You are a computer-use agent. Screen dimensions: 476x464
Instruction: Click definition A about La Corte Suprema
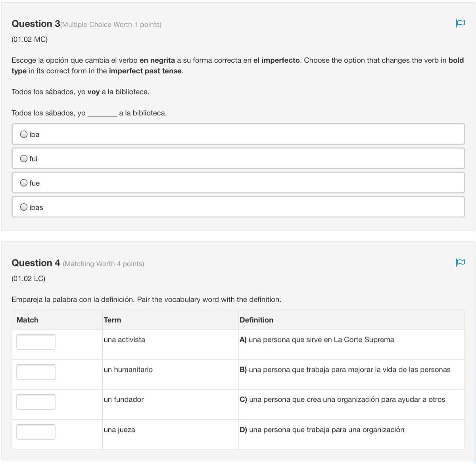click(x=317, y=340)
